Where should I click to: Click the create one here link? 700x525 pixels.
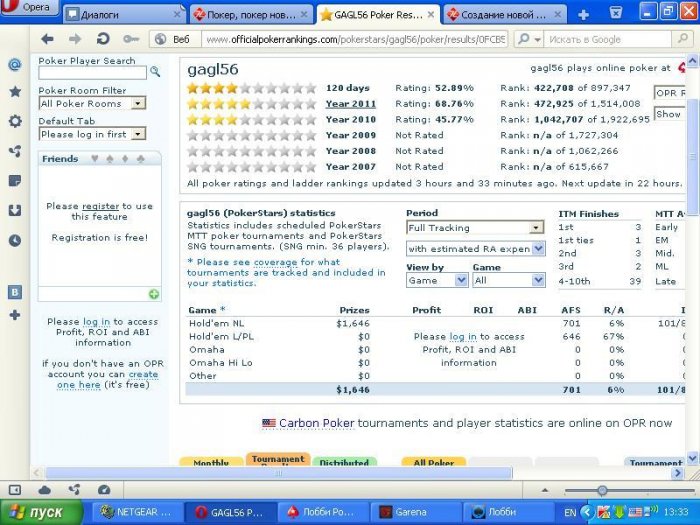(x=107, y=379)
